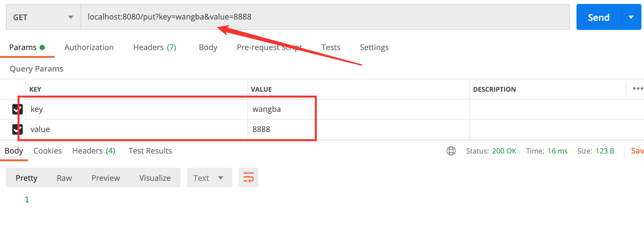The height and width of the screenshot is (227, 644).
Task: Uncheck the 'key' parameter checkbox
Action: click(17, 109)
